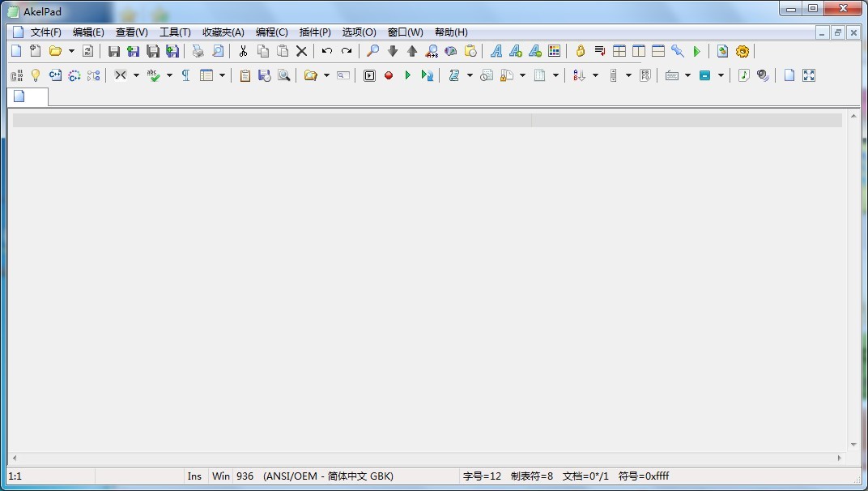Click the scissors Cut icon
The height and width of the screenshot is (491, 868).
pyautogui.click(x=242, y=51)
